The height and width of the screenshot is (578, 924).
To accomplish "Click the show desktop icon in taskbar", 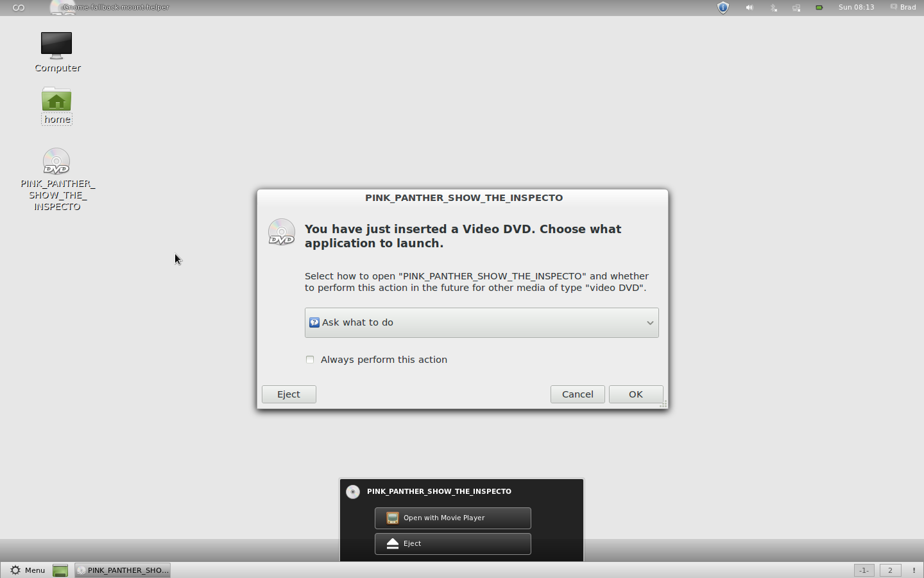I will (x=60, y=570).
